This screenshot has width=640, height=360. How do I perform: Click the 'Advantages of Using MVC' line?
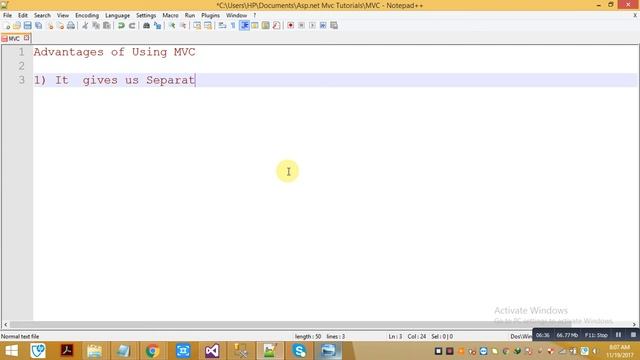114,52
